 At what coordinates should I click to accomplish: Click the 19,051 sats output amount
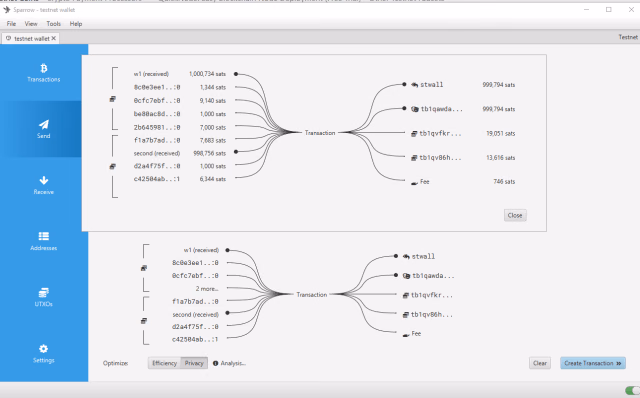coord(500,133)
